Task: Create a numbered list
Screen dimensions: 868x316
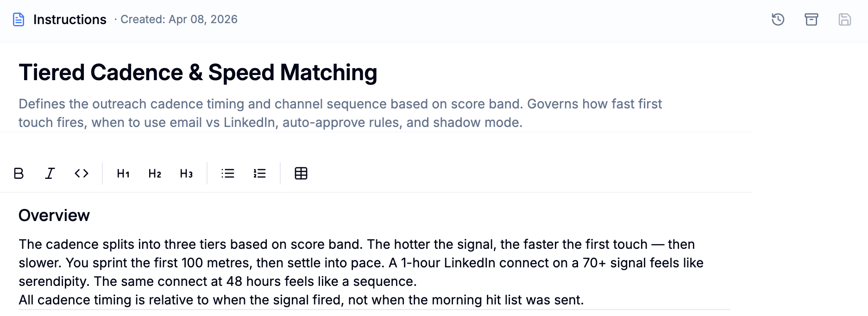Action: pos(259,173)
